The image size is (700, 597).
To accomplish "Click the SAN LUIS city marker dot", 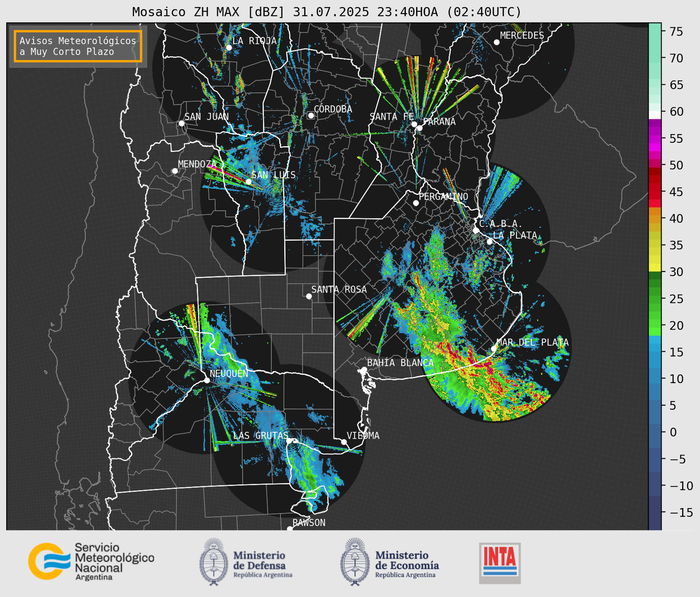I will point(249,182).
